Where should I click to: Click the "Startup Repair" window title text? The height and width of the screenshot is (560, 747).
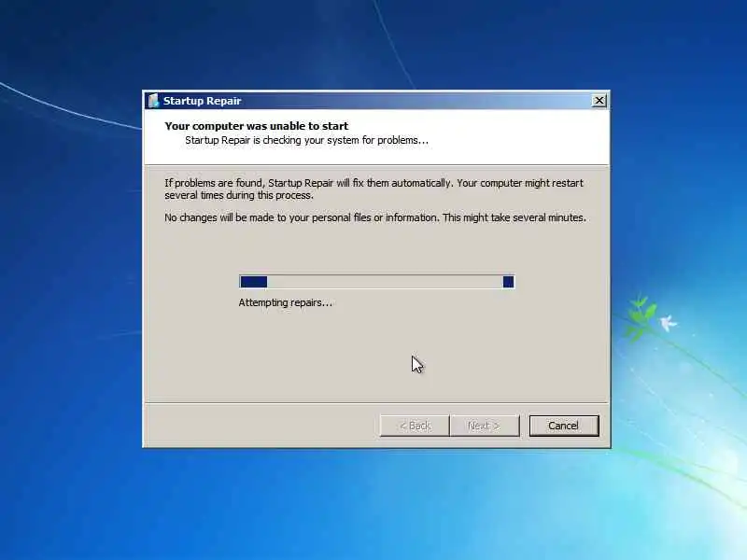click(202, 101)
